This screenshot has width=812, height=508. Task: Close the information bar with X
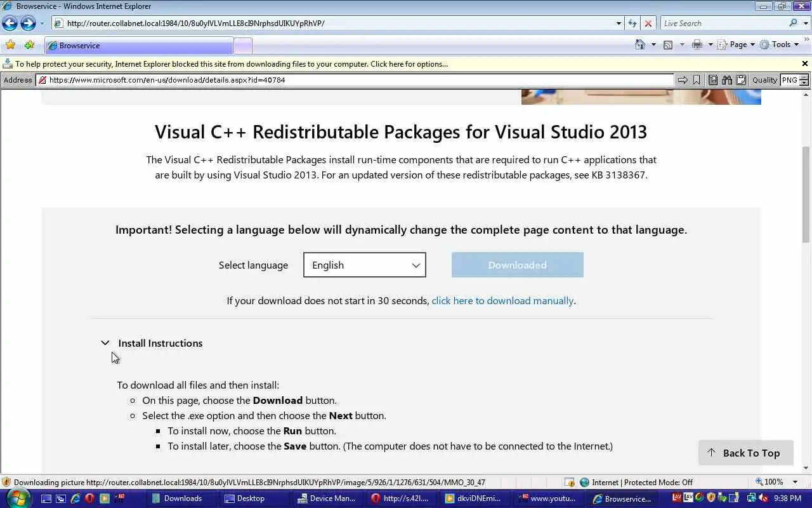805,63
